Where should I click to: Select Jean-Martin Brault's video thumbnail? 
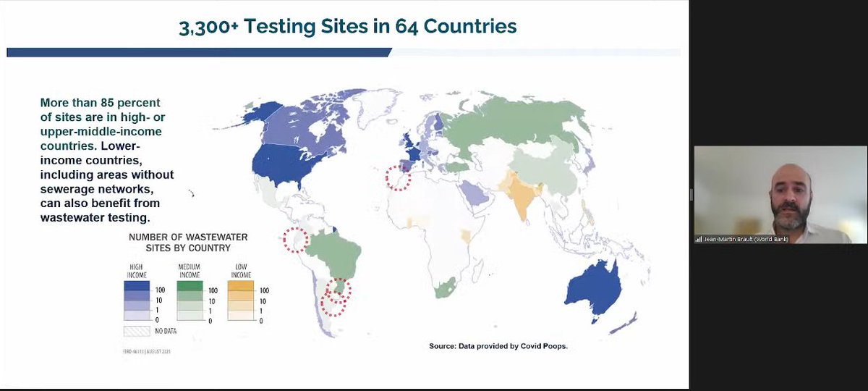point(780,195)
